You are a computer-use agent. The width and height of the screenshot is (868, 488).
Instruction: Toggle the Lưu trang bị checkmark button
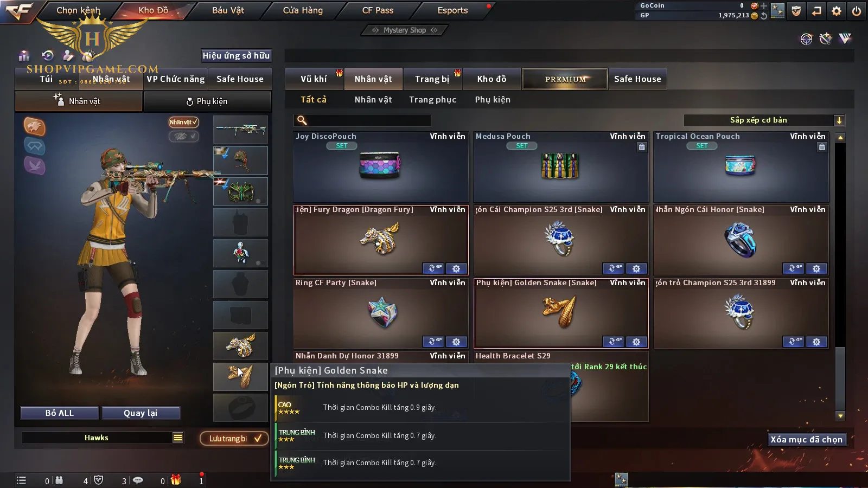tap(234, 438)
